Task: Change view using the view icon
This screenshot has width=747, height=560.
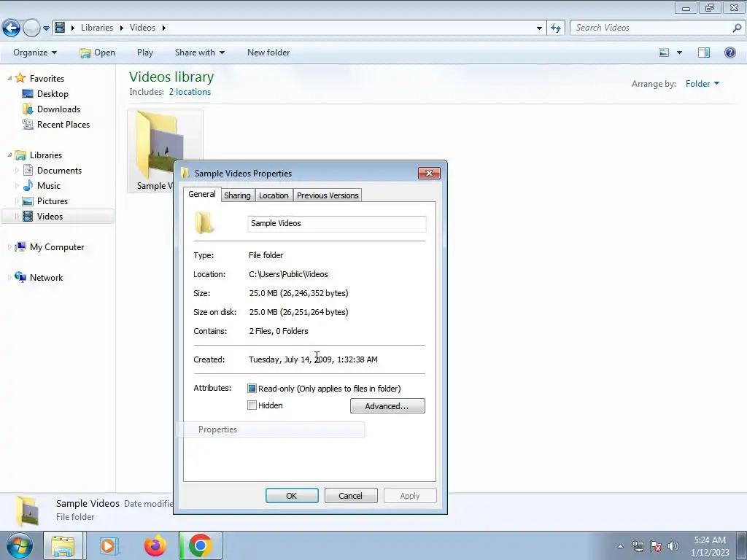Action: coord(664,52)
